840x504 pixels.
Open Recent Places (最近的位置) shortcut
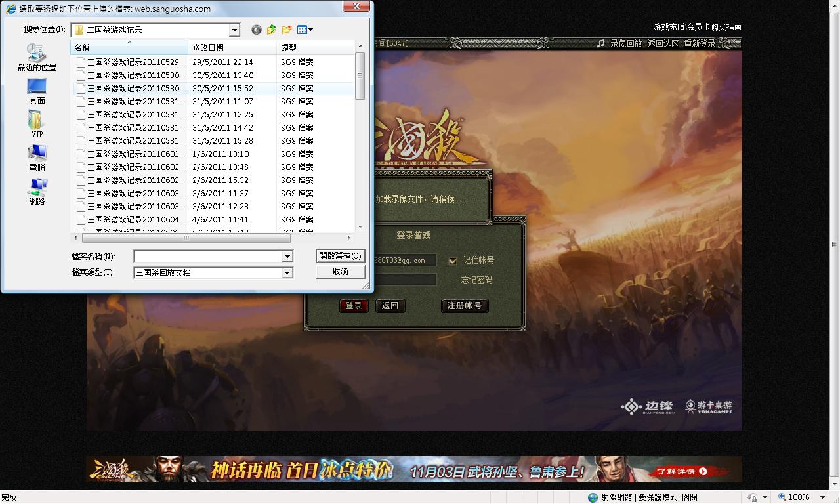click(x=37, y=57)
